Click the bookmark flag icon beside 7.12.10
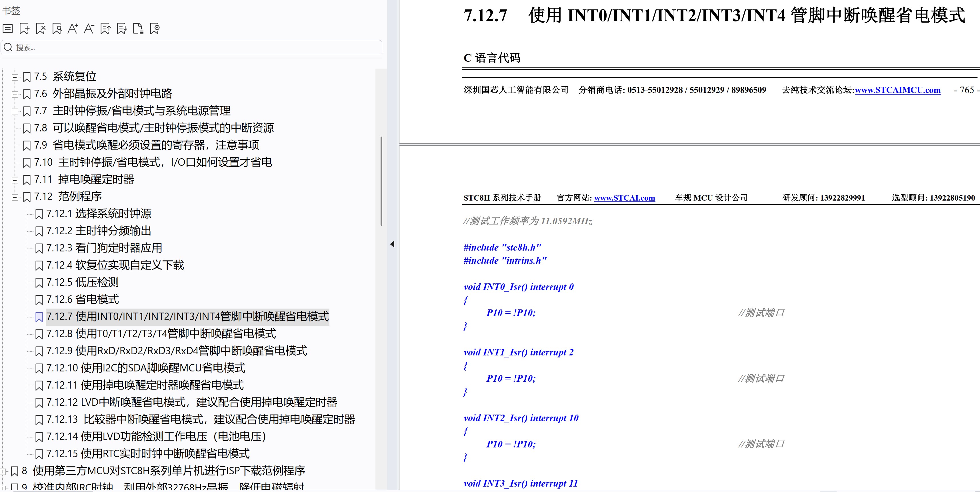The image size is (980, 492). click(x=39, y=368)
